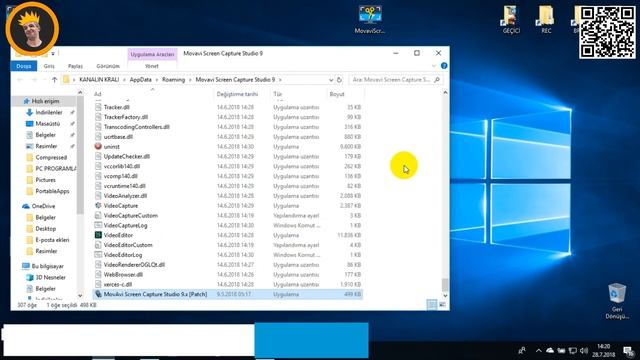Viewport: 640px width, 360px height.
Task: Click the file list vertical scrollbar thumb
Action: 445,284
